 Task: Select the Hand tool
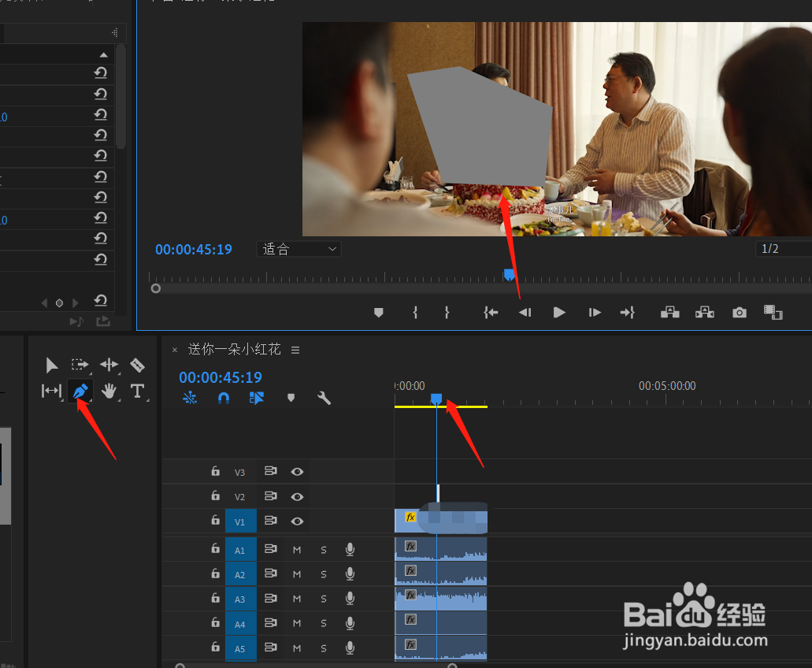click(109, 391)
